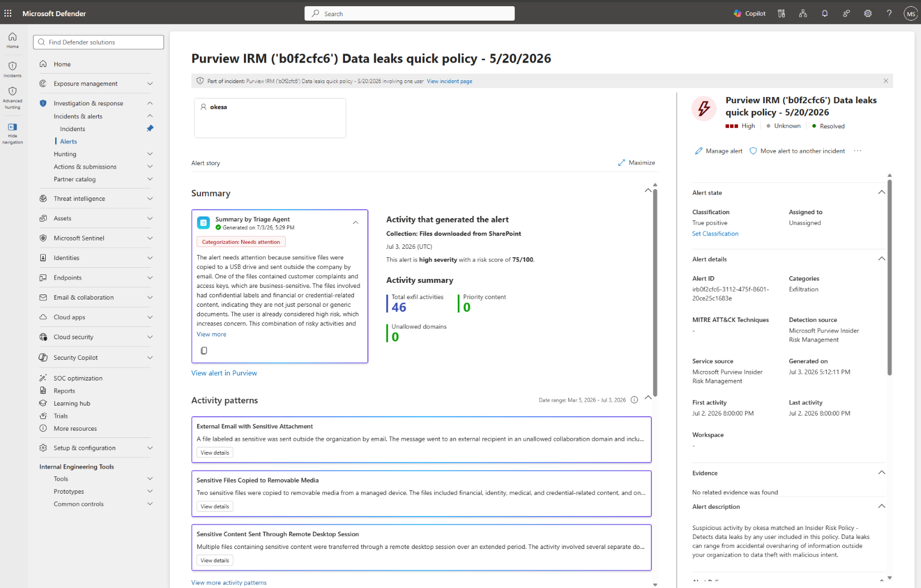Open the notifications bell icon
Image resolution: width=921 pixels, height=588 pixels.
[x=824, y=13]
